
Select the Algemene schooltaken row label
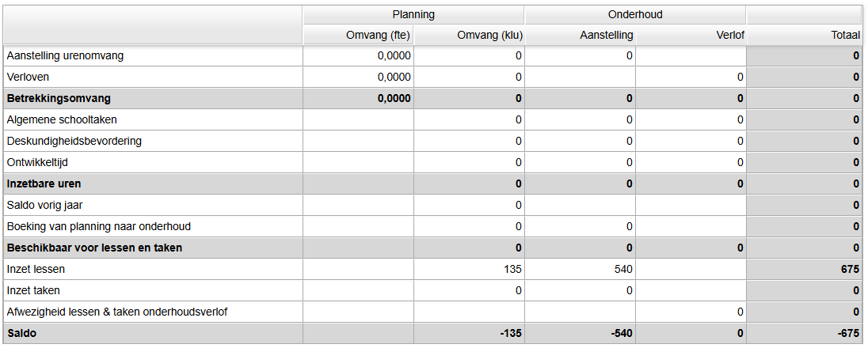pyautogui.click(x=62, y=120)
